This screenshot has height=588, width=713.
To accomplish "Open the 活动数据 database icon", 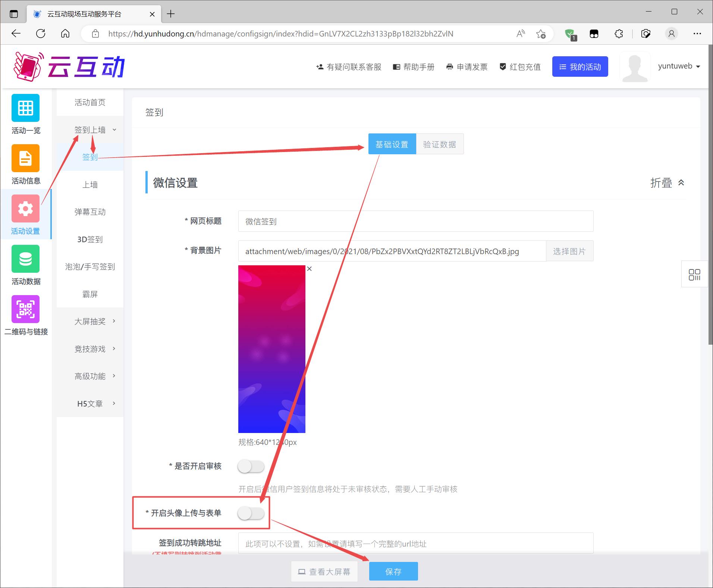I will [x=25, y=259].
